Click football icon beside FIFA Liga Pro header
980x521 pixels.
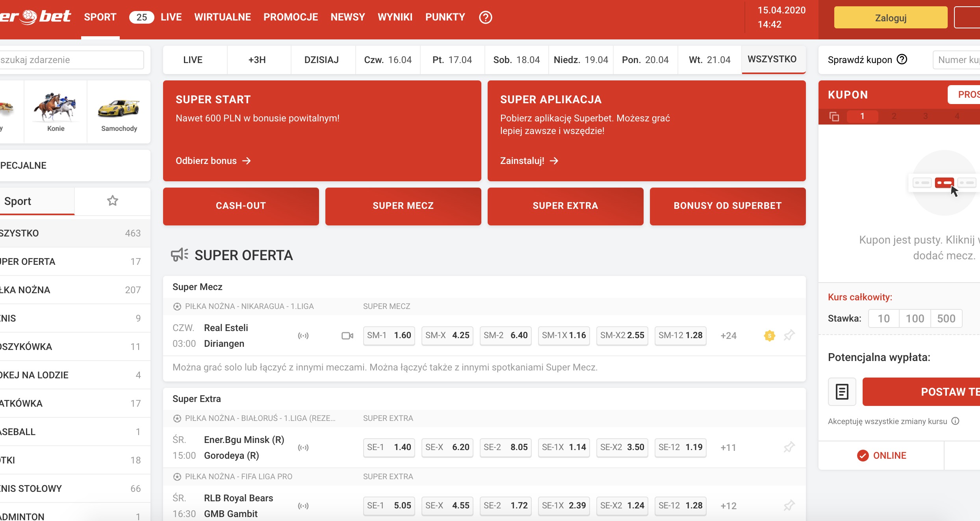click(177, 477)
